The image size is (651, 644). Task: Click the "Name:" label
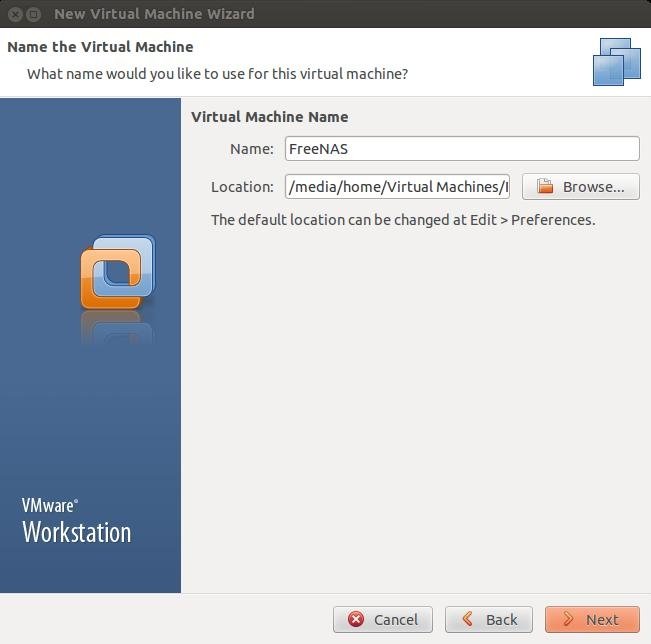(252, 149)
